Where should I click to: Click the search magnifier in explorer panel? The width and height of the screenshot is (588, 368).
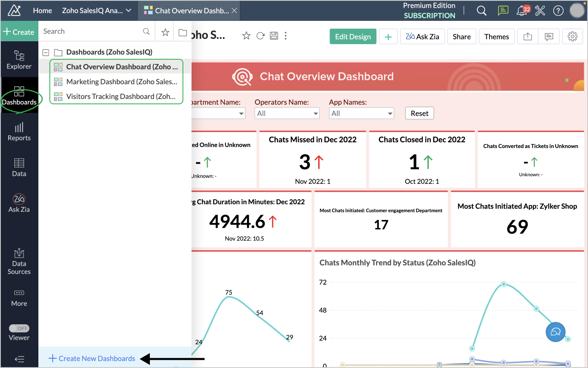(146, 31)
